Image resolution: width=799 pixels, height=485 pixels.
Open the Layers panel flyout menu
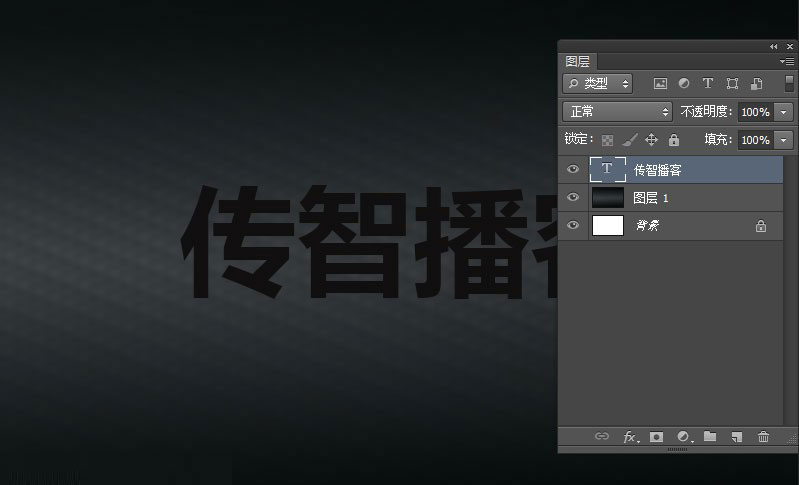[786, 61]
